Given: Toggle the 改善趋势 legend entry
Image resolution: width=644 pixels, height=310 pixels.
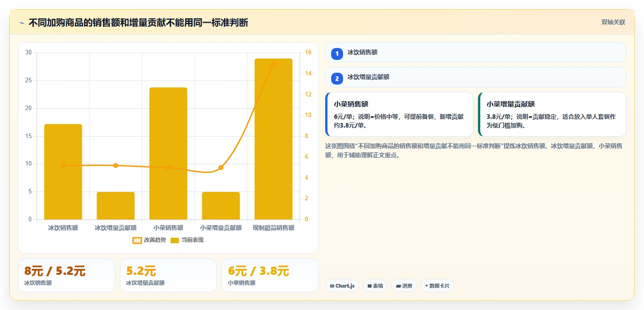Looking at the screenshot, I should [x=149, y=240].
